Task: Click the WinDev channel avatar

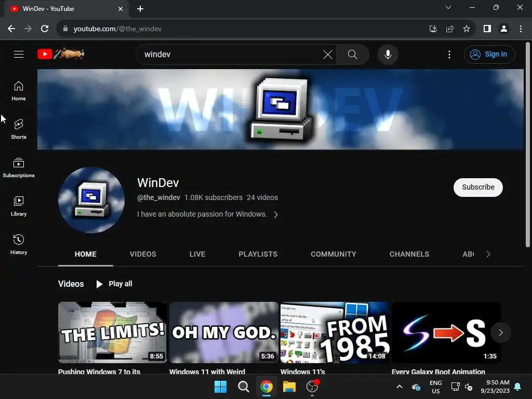Action: [x=91, y=200]
